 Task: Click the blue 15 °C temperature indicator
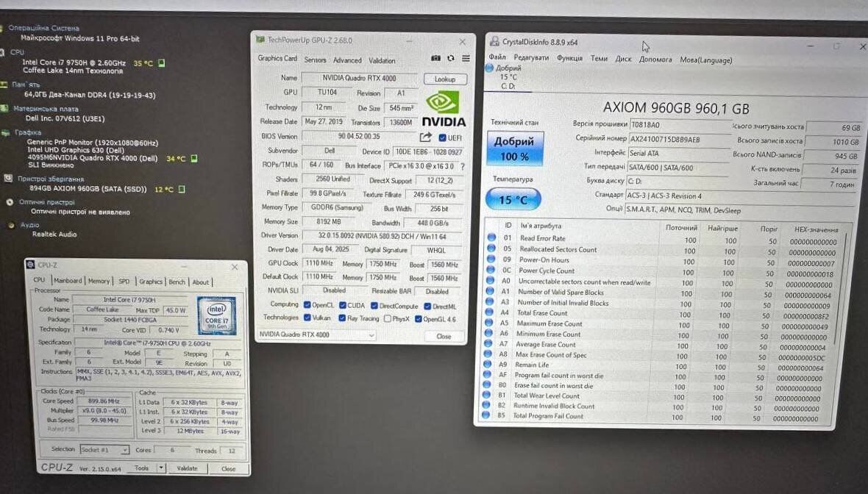[513, 199]
